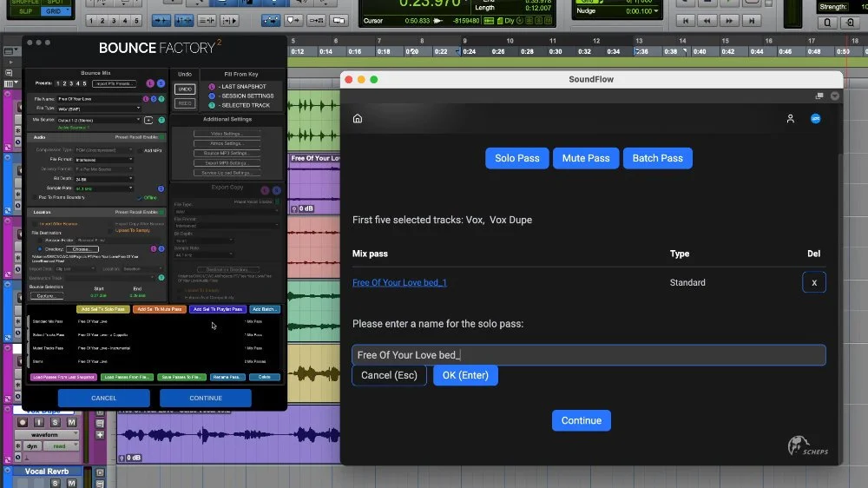Select the Muted Tracks Pass row

(x=154, y=348)
